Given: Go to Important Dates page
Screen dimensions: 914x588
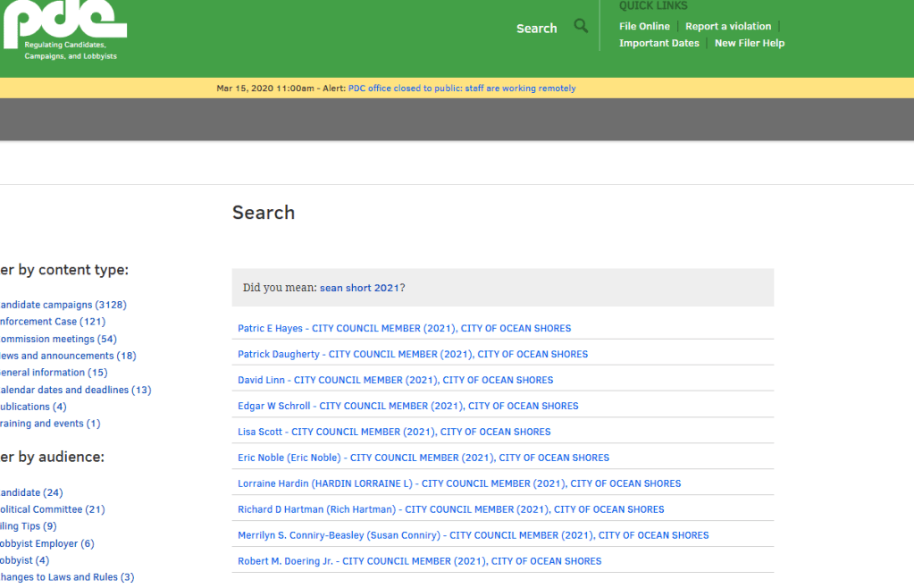Looking at the screenshot, I should (x=658, y=43).
